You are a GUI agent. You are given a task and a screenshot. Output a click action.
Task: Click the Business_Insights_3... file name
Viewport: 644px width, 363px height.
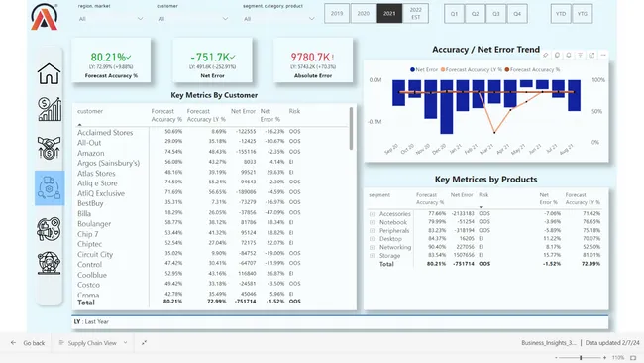[x=549, y=343]
